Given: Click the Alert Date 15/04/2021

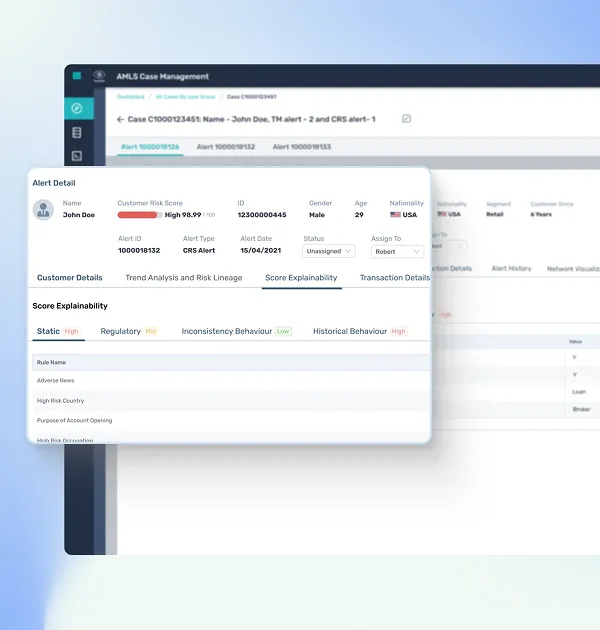Looking at the screenshot, I should point(260,250).
